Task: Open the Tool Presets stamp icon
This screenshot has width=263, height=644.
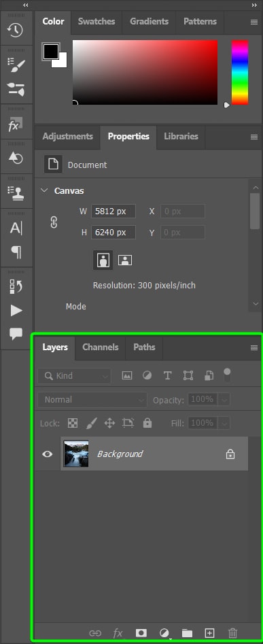Action: [x=16, y=193]
